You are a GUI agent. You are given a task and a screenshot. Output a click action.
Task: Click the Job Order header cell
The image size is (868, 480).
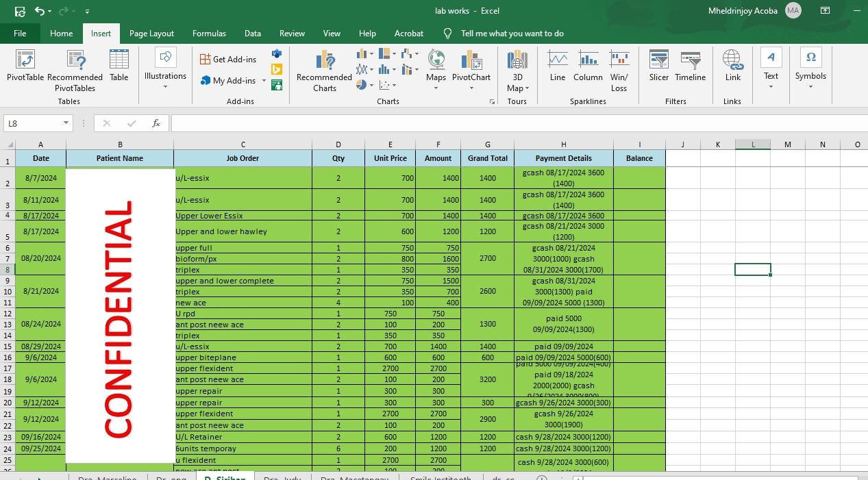(243, 158)
